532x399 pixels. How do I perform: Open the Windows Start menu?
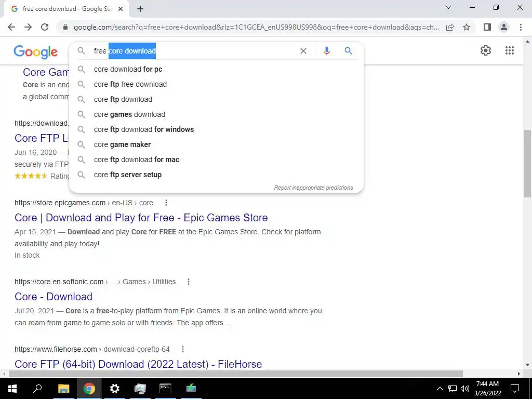click(12, 389)
